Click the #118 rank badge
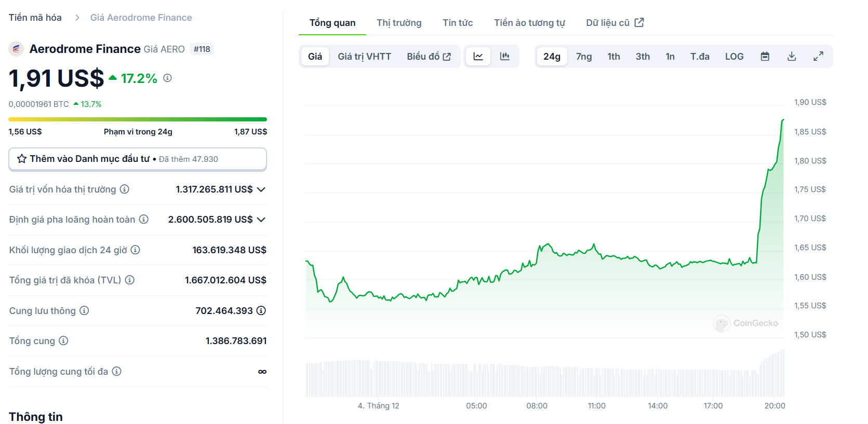The height and width of the screenshot is (424, 868). pyautogui.click(x=202, y=49)
